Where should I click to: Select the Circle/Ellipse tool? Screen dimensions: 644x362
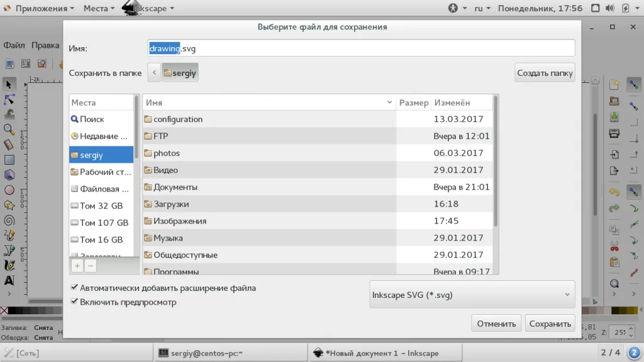click(x=9, y=190)
